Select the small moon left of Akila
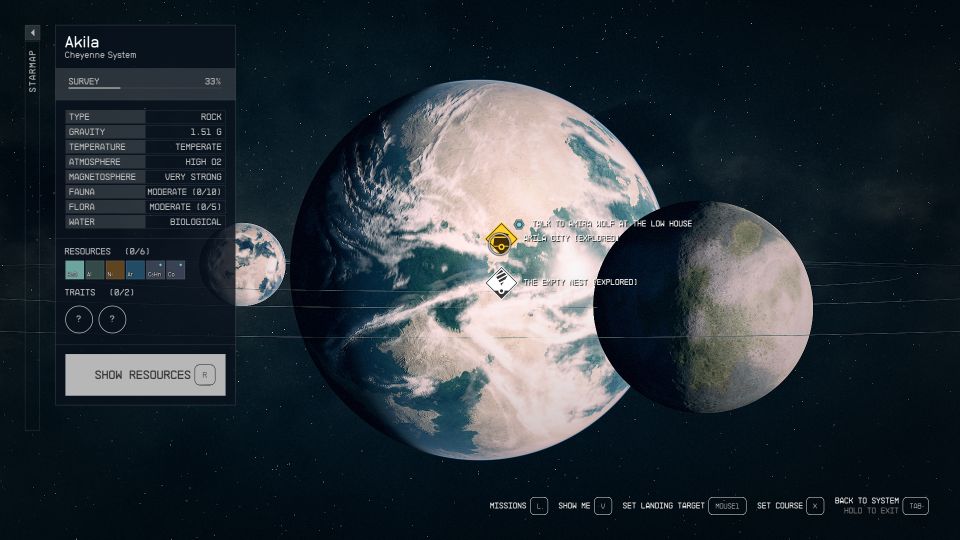Viewport: 960px width, 540px height. (x=245, y=264)
